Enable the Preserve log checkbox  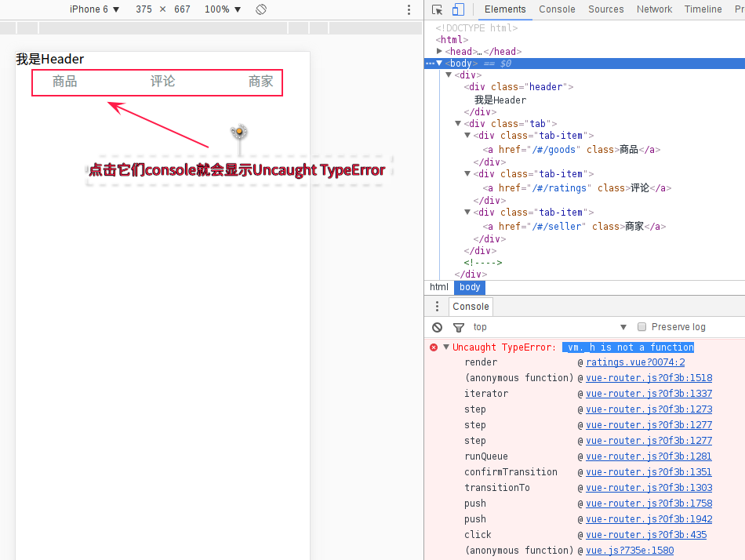(642, 326)
